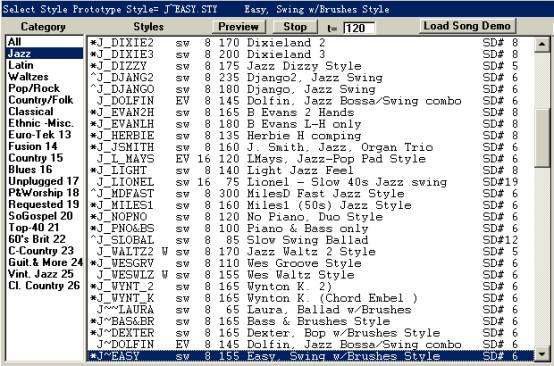554x366 pixels.
Task: Click the vertical scrollbar thumb
Action: point(542,138)
